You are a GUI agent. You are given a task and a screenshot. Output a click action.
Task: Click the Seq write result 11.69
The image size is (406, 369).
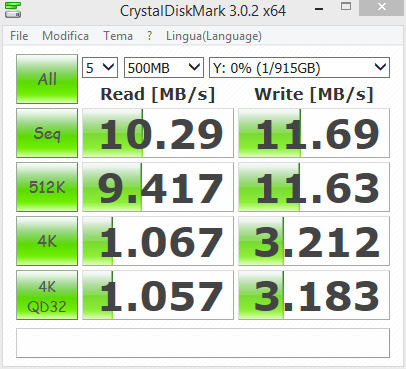314,133
